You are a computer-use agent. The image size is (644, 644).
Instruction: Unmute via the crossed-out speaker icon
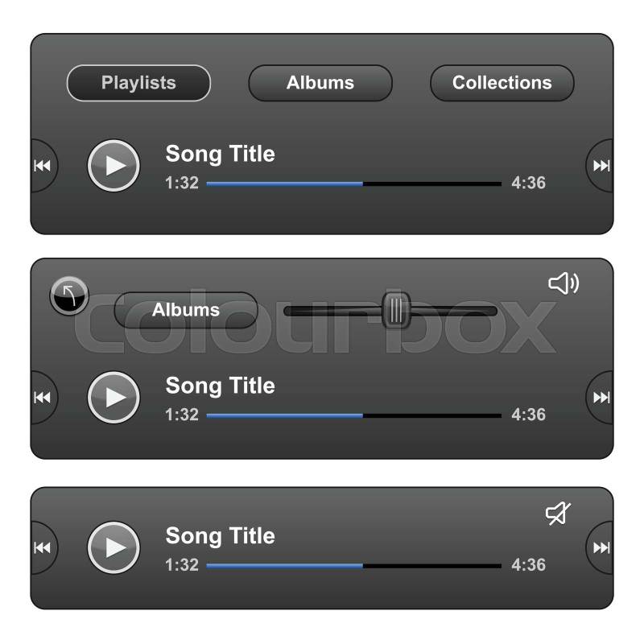558,513
